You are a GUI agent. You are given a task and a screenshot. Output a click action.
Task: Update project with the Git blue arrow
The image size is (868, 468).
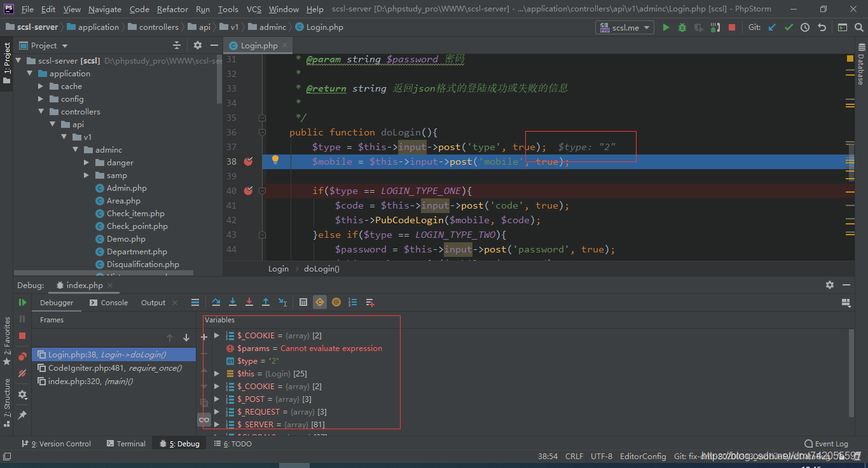(x=772, y=27)
